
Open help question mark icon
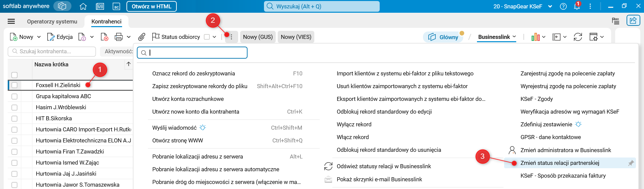coord(563,6)
